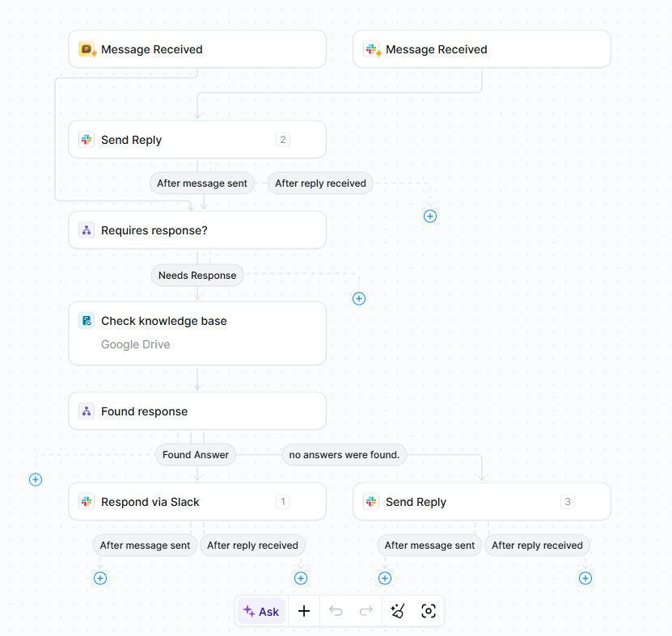672x636 pixels.
Task: Click the Slack trigger icon on second Message Received node
Action: [371, 49]
